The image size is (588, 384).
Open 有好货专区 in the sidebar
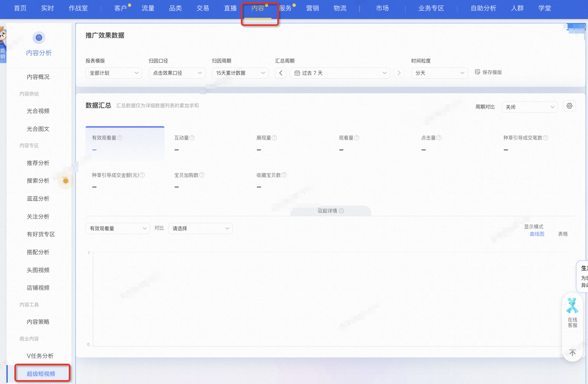point(41,234)
